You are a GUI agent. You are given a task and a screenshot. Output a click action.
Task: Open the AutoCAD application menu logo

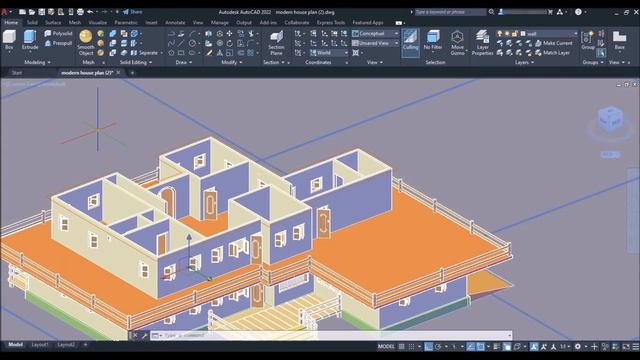point(4,12)
